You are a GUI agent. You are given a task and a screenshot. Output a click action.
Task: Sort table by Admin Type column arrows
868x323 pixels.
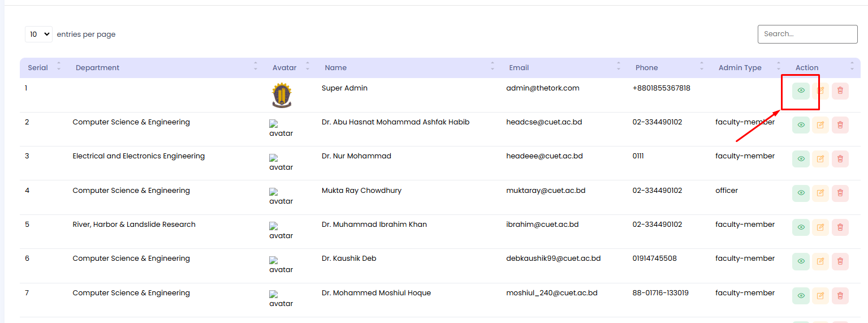[x=778, y=67]
